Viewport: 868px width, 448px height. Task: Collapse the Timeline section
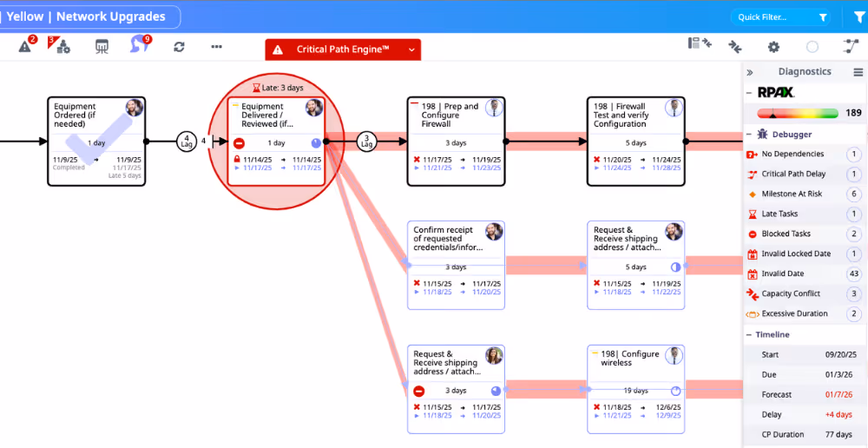pyautogui.click(x=748, y=335)
